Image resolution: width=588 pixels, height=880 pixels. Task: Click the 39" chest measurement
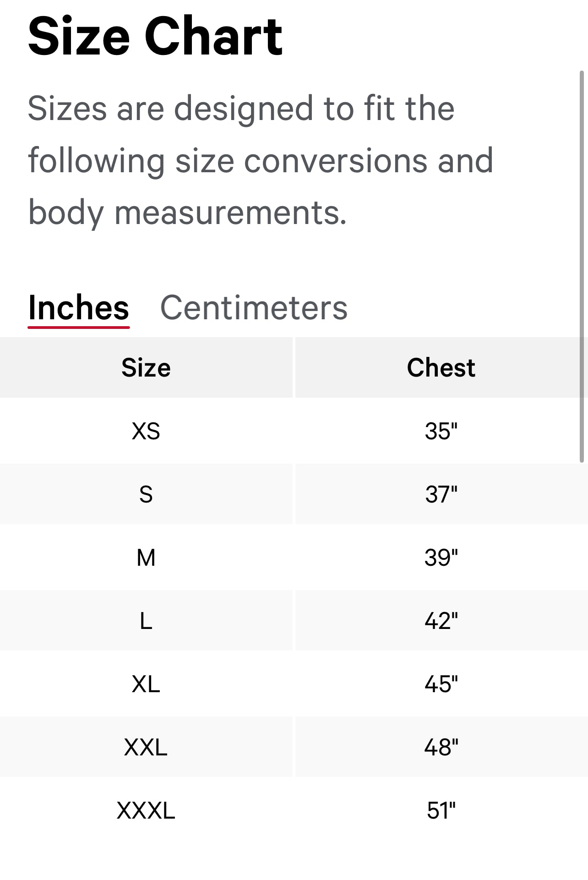click(x=441, y=558)
